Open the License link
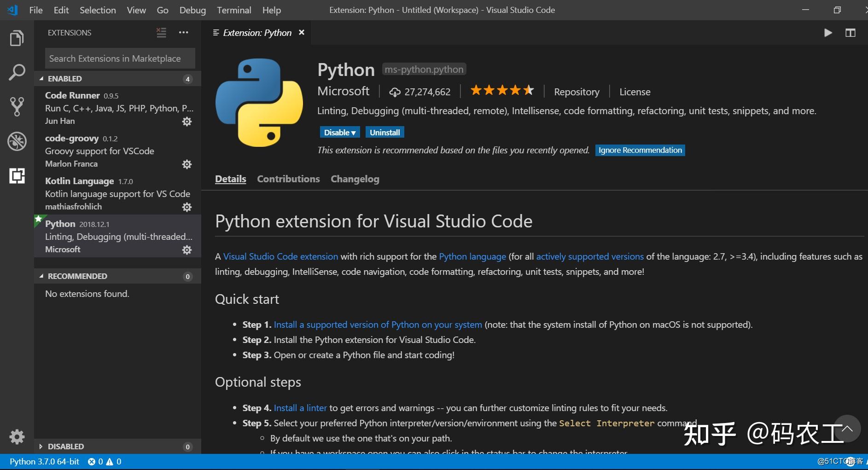Image resolution: width=868 pixels, height=470 pixels. pyautogui.click(x=635, y=92)
